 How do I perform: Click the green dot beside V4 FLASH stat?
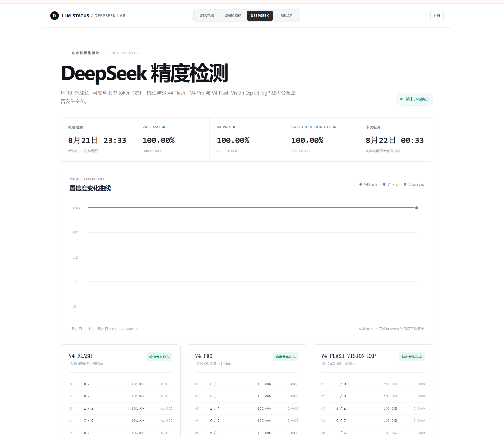164,127
